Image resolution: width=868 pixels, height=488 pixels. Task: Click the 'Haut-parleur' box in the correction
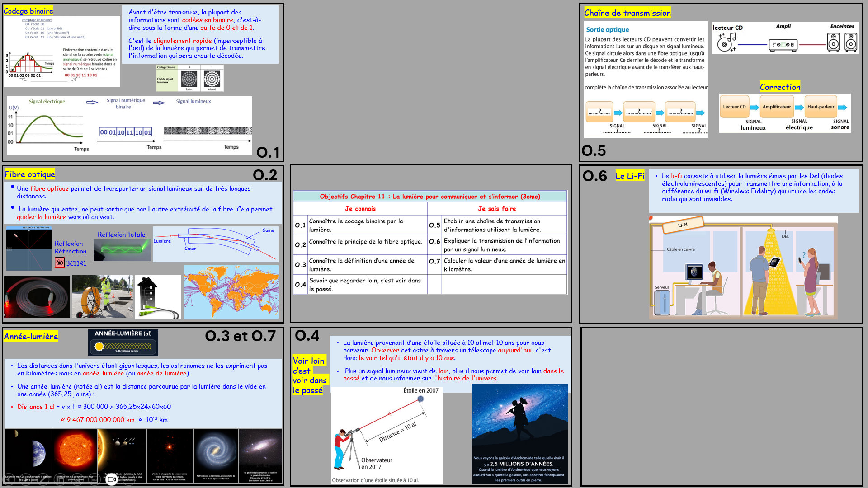pos(821,107)
